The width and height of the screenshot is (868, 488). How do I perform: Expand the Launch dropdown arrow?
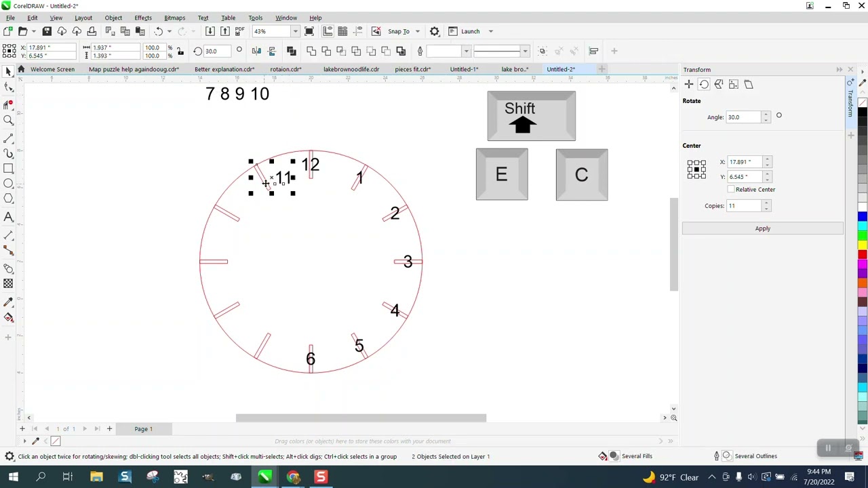[491, 31]
